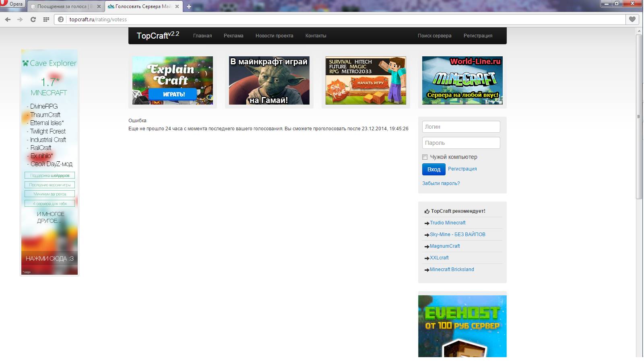
Task: Click the TopCraft v2.2 logo
Action: (x=158, y=35)
